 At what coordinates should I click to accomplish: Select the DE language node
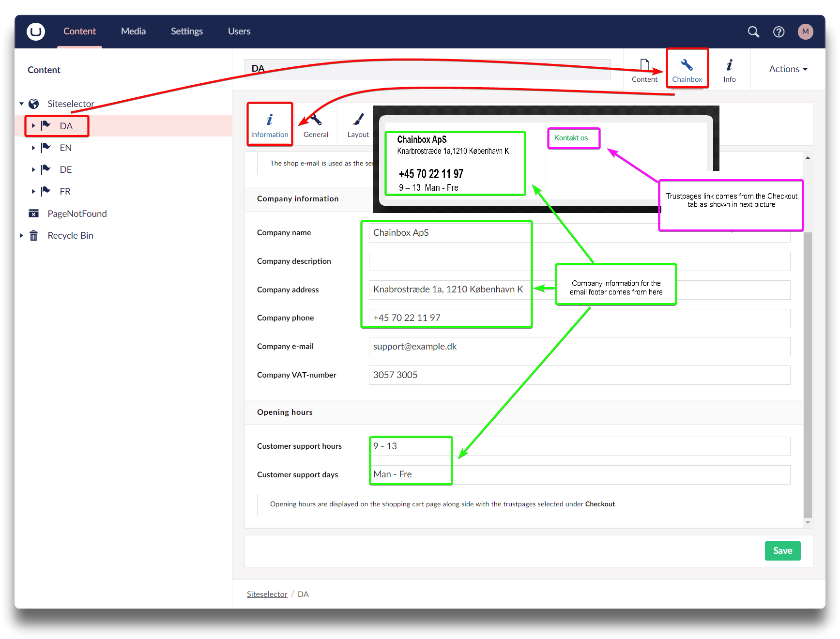point(66,170)
